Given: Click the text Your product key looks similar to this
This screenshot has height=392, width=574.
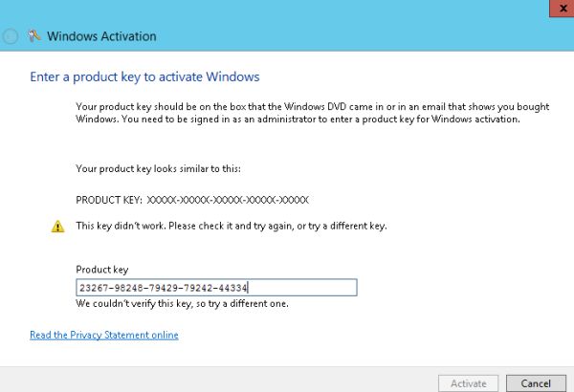Looking at the screenshot, I should click(x=158, y=168).
